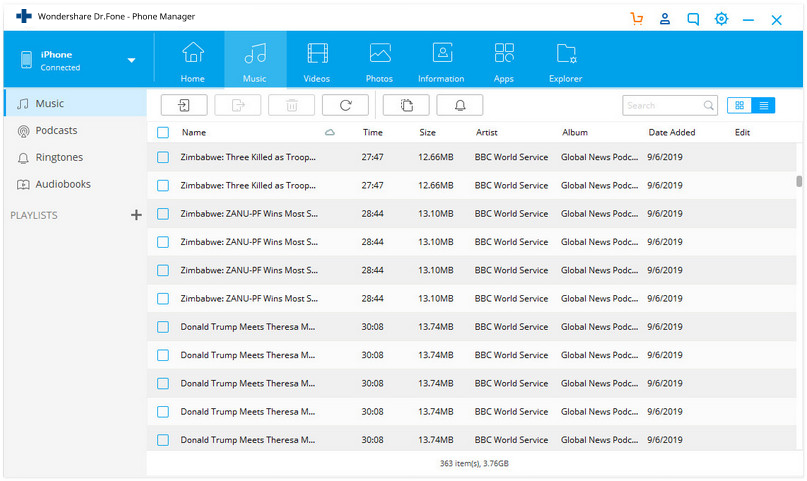Open the shopping cart icon

637,18
